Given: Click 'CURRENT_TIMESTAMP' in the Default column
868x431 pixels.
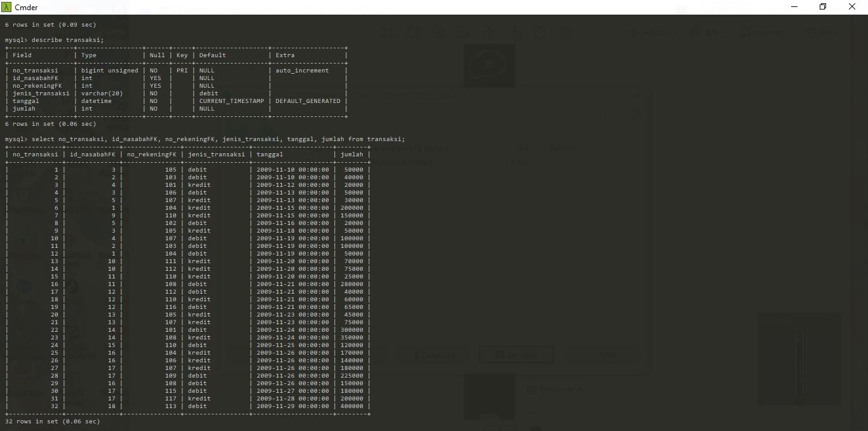Looking at the screenshot, I should point(231,101).
